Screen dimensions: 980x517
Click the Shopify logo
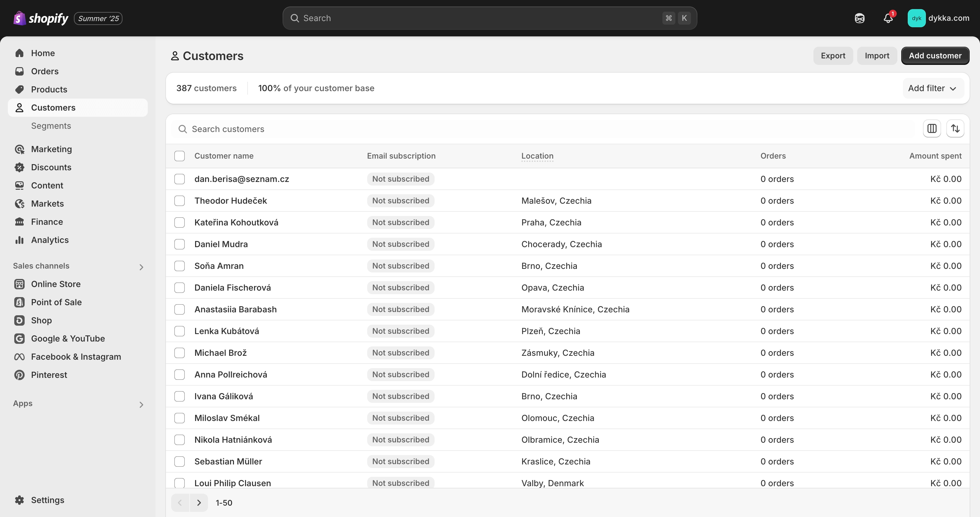point(41,18)
